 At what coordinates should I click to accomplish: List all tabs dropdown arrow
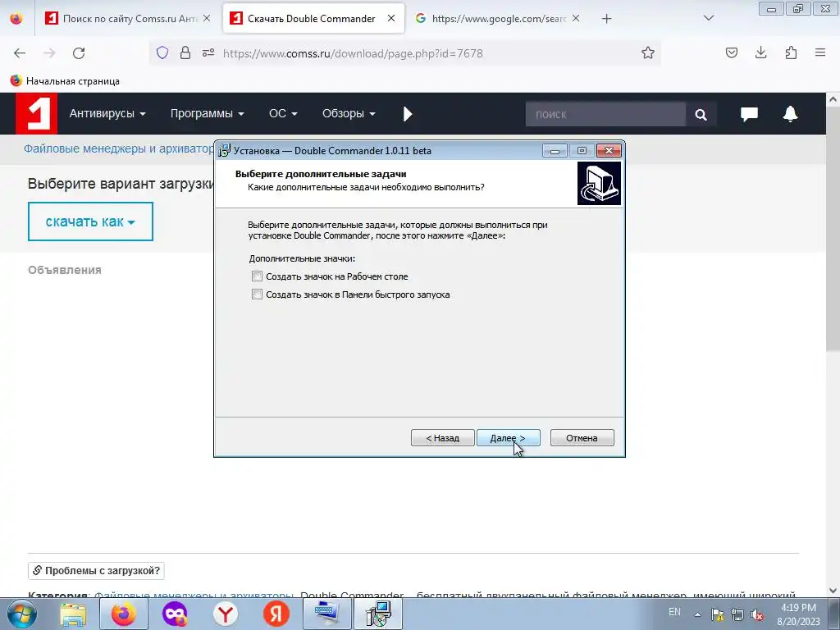[x=708, y=18]
